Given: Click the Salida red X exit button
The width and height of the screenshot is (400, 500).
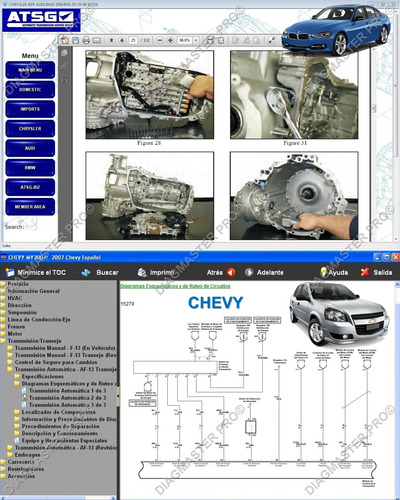Looking at the screenshot, I should tap(376, 272).
